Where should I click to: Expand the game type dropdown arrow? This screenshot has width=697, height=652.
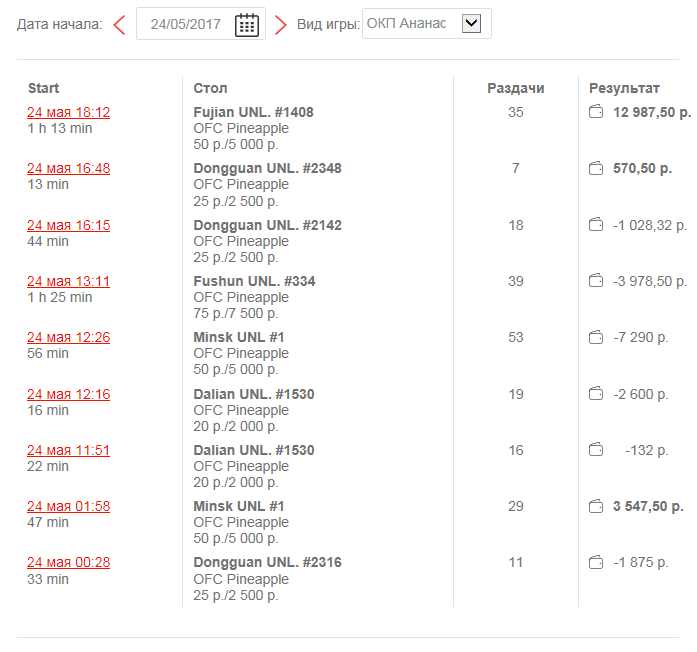click(x=472, y=23)
